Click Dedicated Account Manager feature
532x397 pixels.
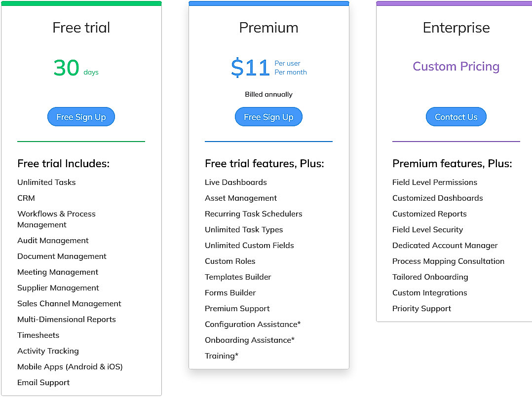[445, 245]
